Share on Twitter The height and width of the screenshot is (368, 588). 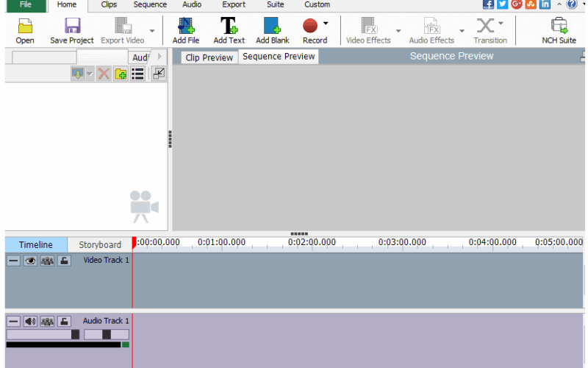pos(502,4)
